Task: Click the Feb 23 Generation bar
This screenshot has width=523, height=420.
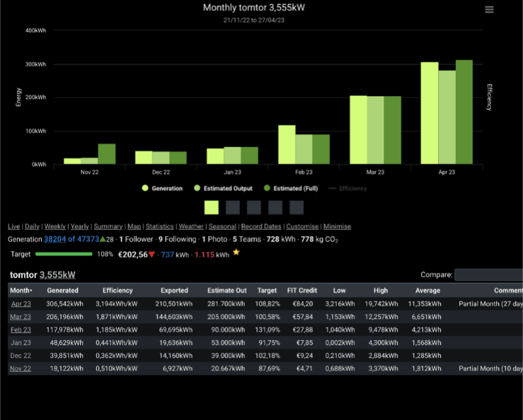Action: (287, 144)
